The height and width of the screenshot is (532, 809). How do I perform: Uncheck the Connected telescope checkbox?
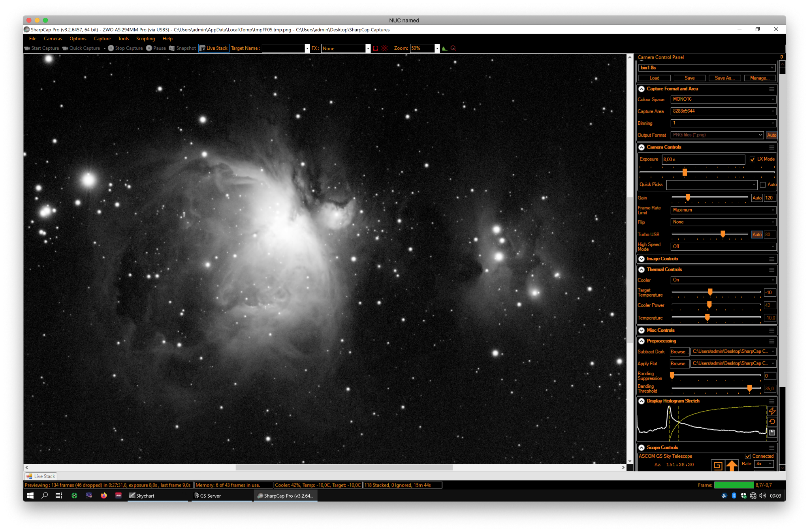[748, 456]
